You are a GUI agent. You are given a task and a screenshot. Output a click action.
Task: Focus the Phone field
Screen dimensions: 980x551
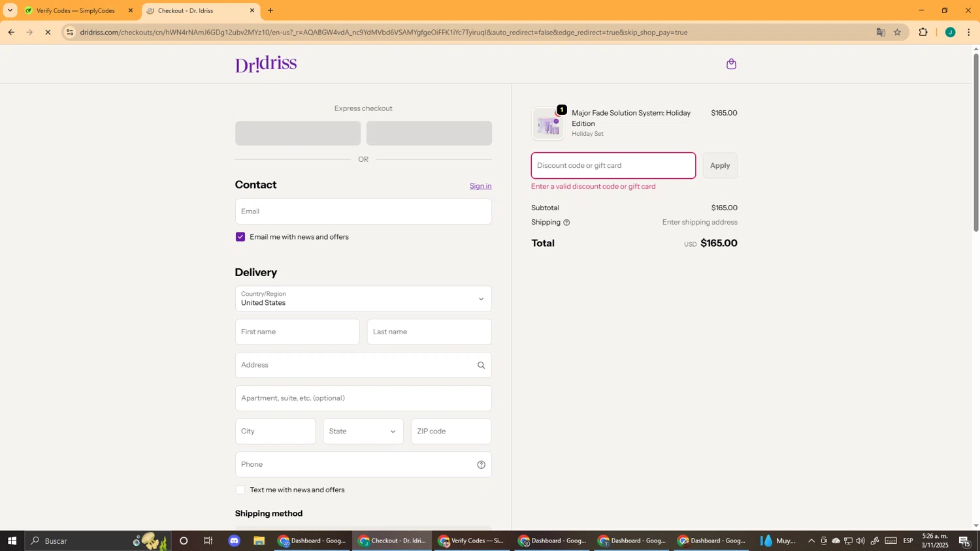tap(363, 465)
